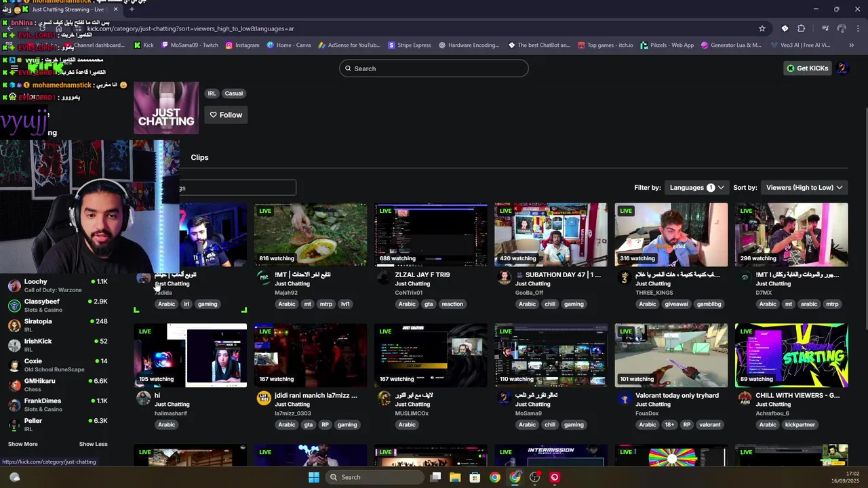
Task: Open the Home - Canva bookmark
Action: [289, 45]
